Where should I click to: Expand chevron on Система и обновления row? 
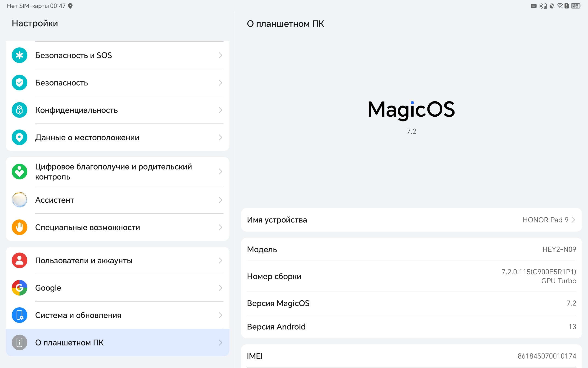pos(220,315)
